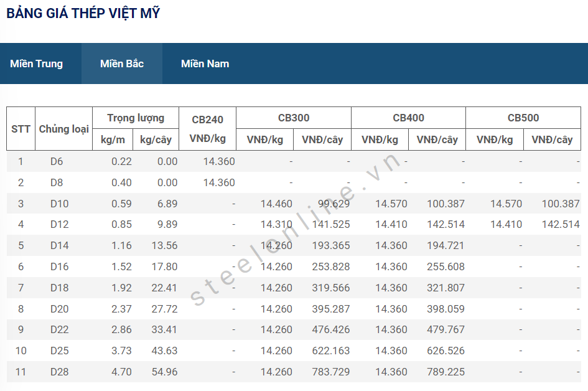This screenshot has width=588, height=391.
Task: Click the 14.310 price in D12 row
Action: (276, 224)
